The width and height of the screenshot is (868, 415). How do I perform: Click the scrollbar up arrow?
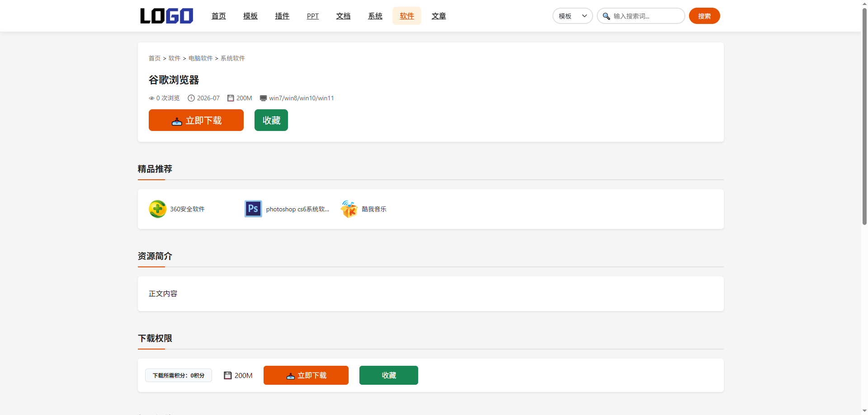[x=864, y=3]
